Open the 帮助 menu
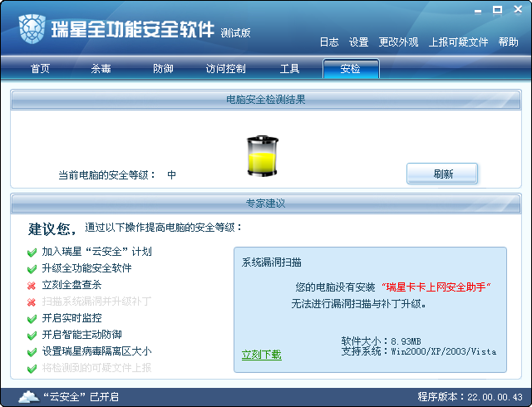 pyautogui.click(x=508, y=42)
